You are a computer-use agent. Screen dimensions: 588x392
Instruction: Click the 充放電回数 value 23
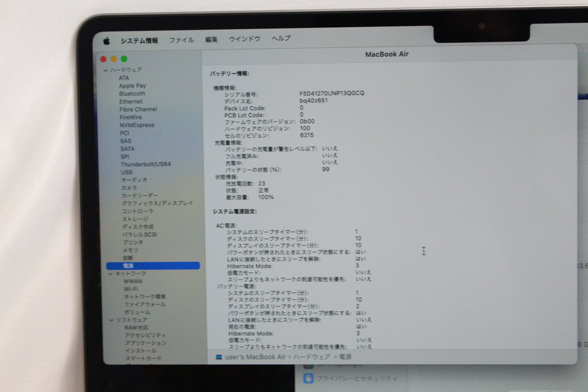click(x=262, y=183)
